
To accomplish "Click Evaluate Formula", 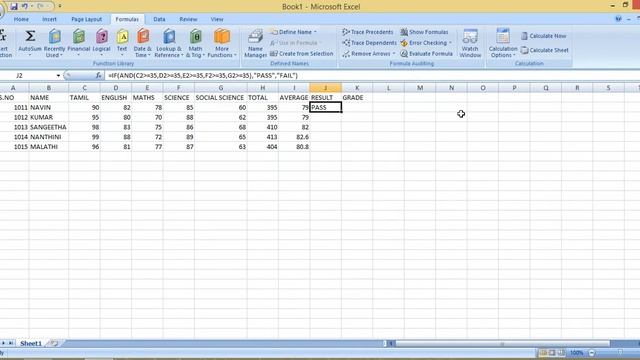I will click(x=427, y=53).
